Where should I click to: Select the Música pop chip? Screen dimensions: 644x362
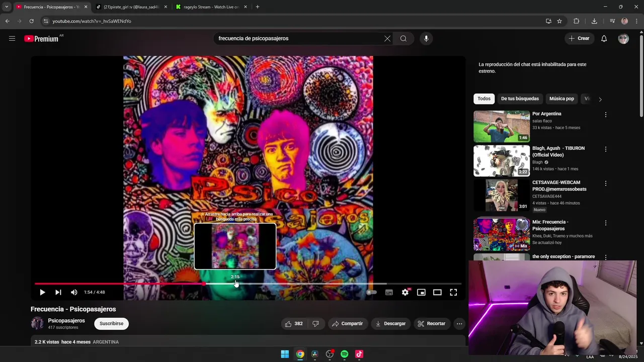561,99
